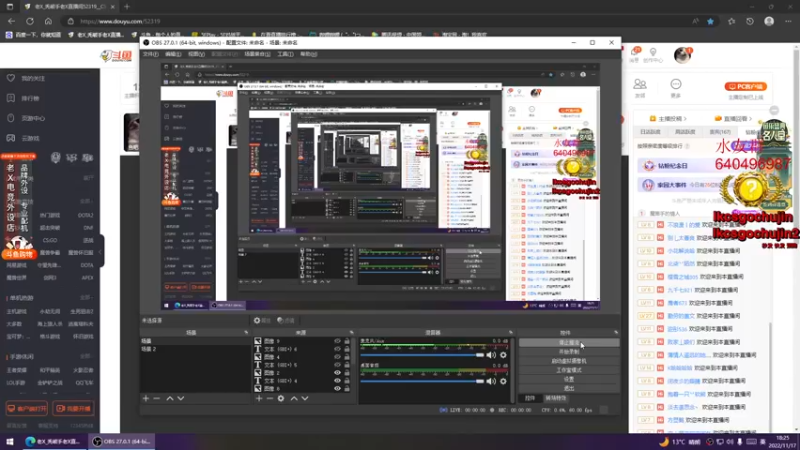Click the favorite star in address bar
The width and height of the screenshot is (800, 450).
point(710,21)
